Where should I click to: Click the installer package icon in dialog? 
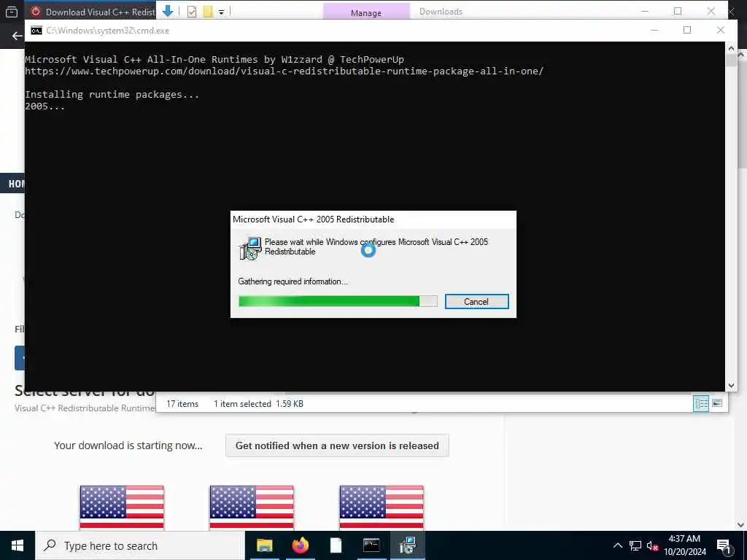[250, 248]
